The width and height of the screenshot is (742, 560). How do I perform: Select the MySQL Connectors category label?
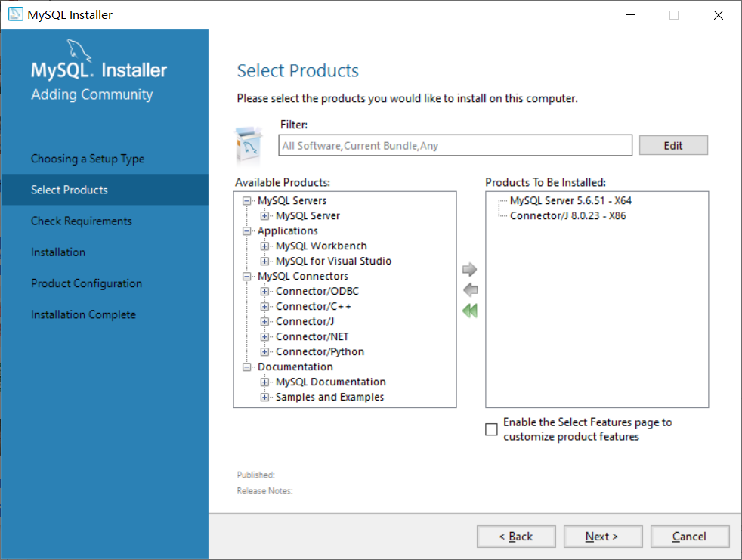pos(303,277)
